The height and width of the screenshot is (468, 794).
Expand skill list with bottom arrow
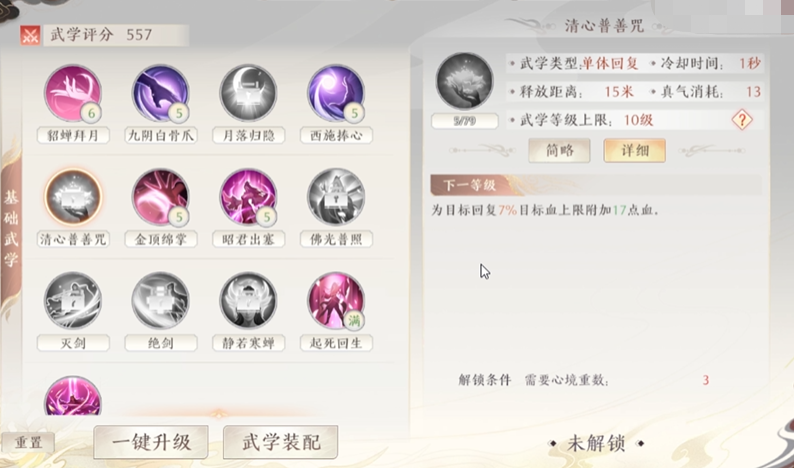(219, 414)
